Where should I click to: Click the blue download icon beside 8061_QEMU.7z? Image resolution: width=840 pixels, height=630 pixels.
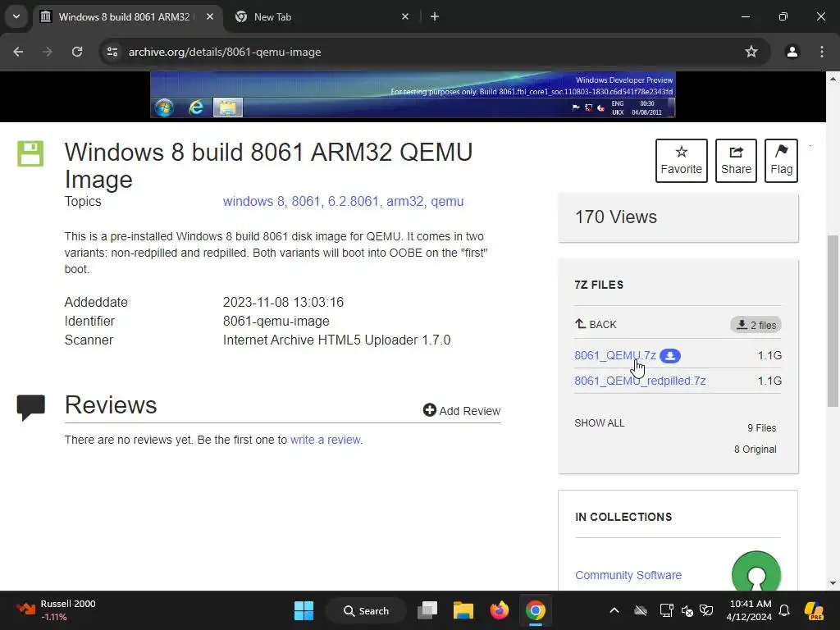coord(669,356)
